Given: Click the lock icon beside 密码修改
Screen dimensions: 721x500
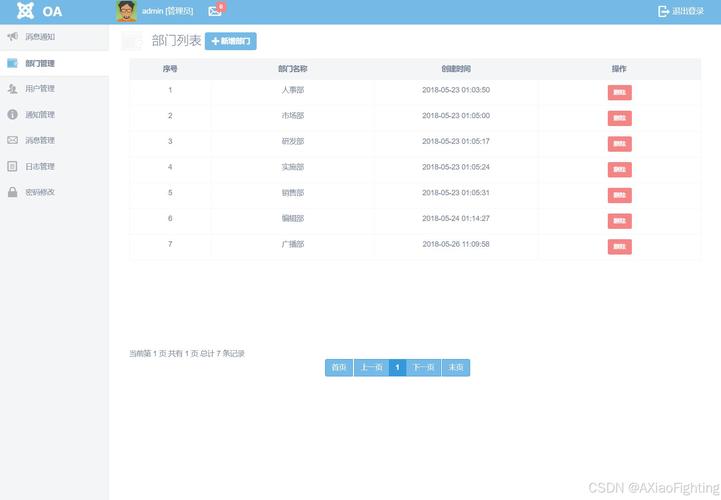Looking at the screenshot, I should pyautogui.click(x=12, y=192).
